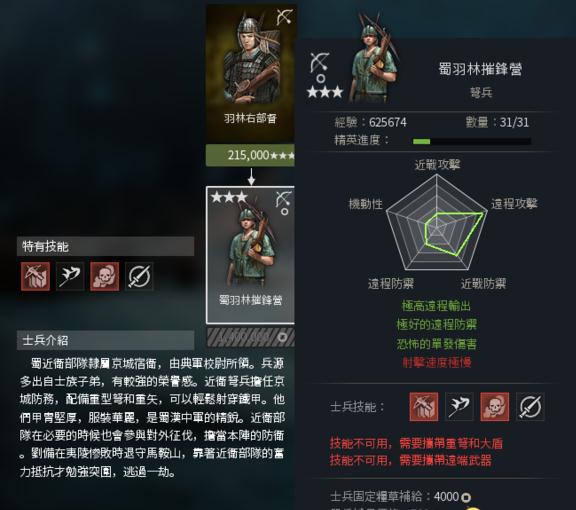Select the 蜀羽林摧鋒營 unit card
The height and width of the screenshot is (510, 576).
251,255
